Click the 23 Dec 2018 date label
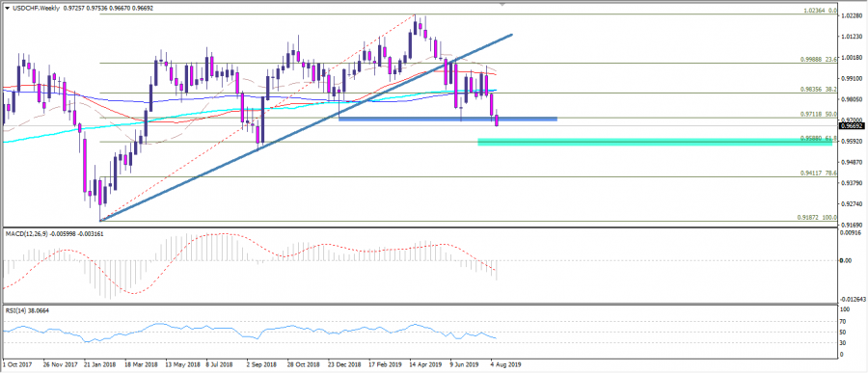 pyautogui.click(x=343, y=365)
